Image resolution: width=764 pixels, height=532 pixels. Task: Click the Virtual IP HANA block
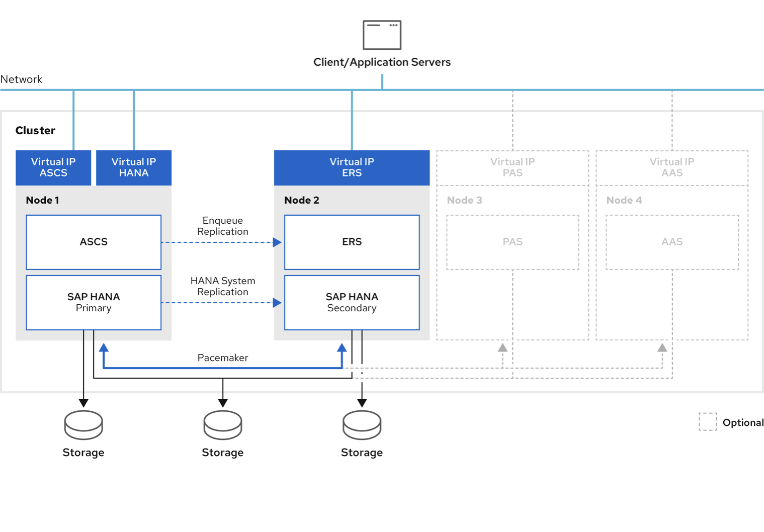point(133,167)
